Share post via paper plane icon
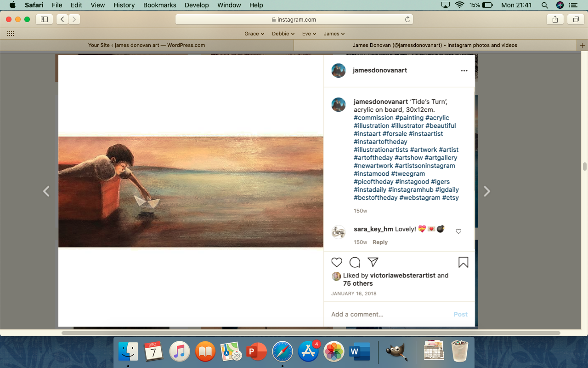 373,262
